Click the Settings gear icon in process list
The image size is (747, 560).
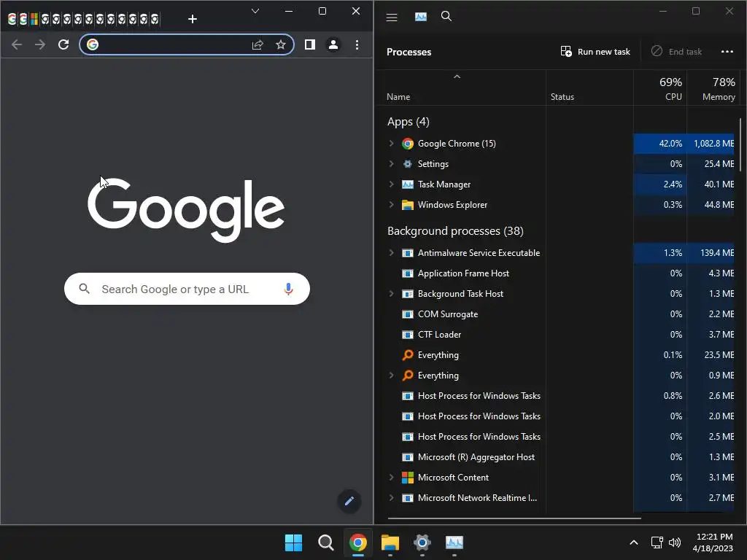[x=407, y=164]
